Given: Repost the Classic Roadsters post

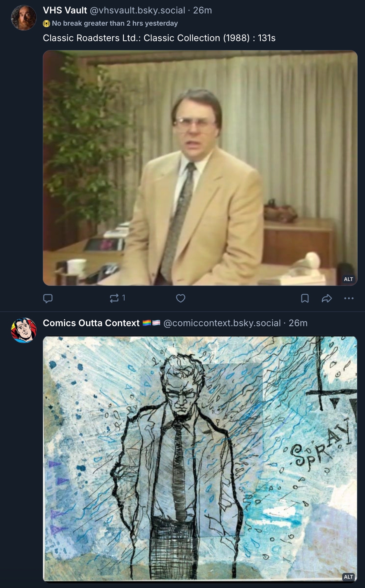Looking at the screenshot, I should [114, 298].
